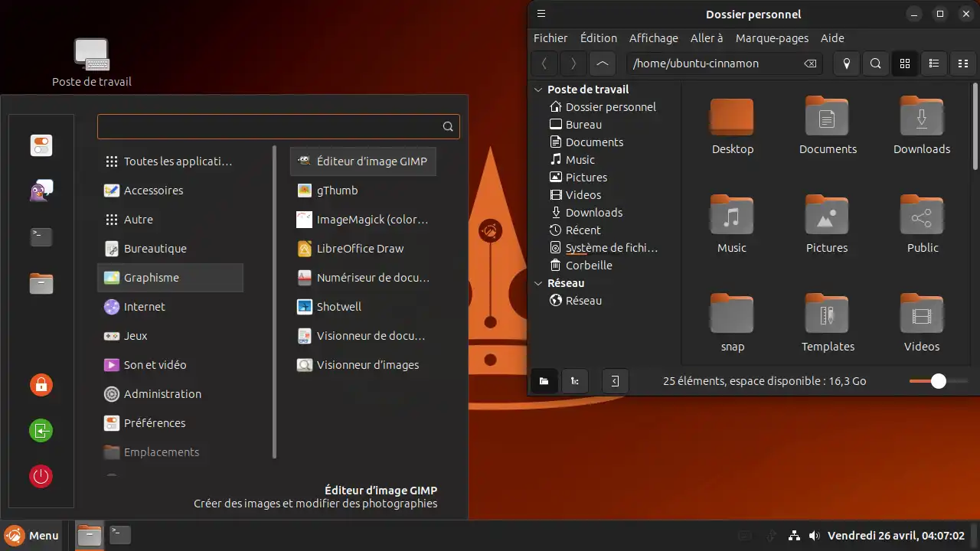Go forward in file manager toolbar
The height and width of the screenshot is (551, 980).
pyautogui.click(x=573, y=64)
